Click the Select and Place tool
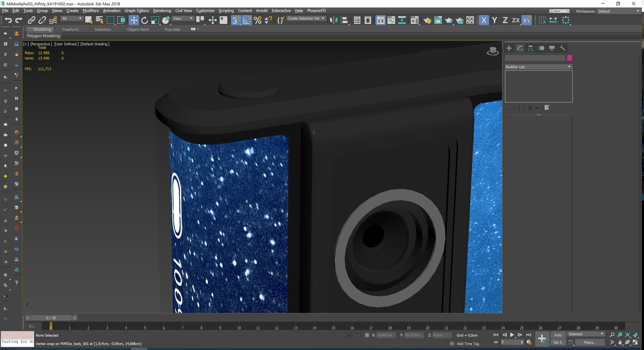 166,20
